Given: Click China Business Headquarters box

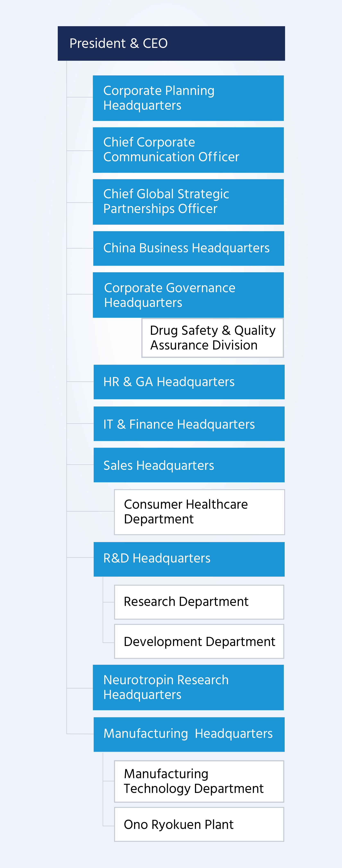Looking at the screenshot, I should 189,248.
